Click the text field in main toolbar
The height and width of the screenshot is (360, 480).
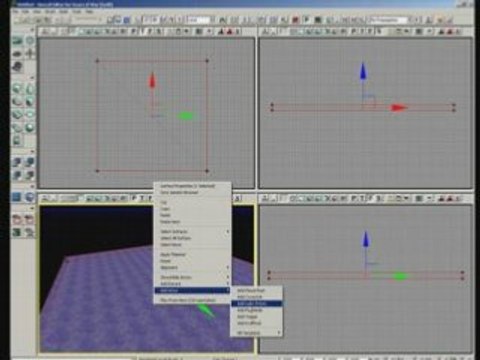pos(198,20)
